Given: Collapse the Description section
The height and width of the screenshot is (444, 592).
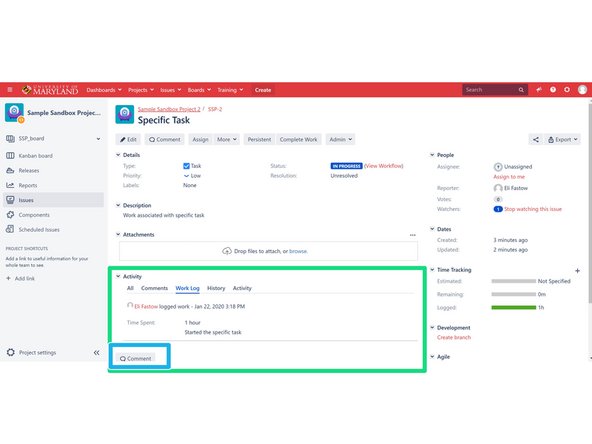Looking at the screenshot, I should (118, 205).
